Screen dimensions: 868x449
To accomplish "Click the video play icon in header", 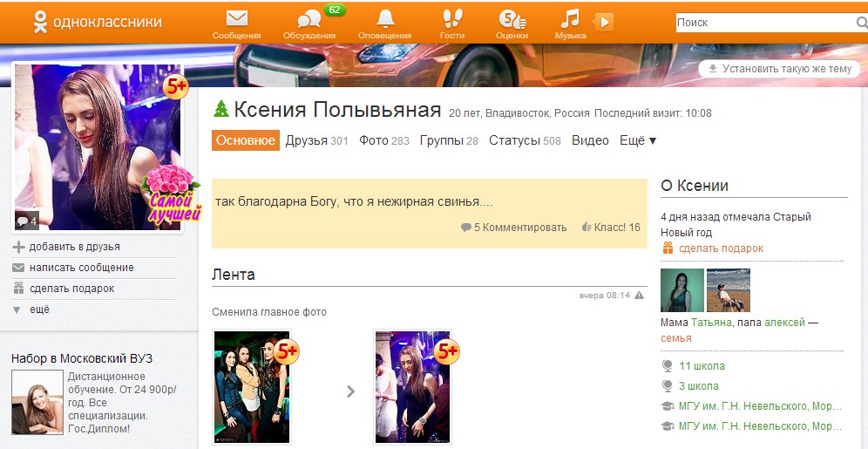I will [604, 22].
